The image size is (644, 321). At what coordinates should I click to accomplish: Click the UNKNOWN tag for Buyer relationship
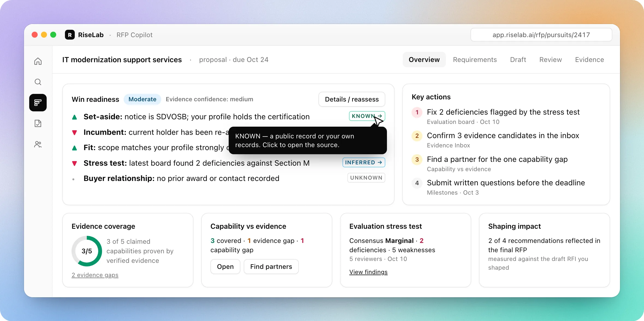point(366,178)
